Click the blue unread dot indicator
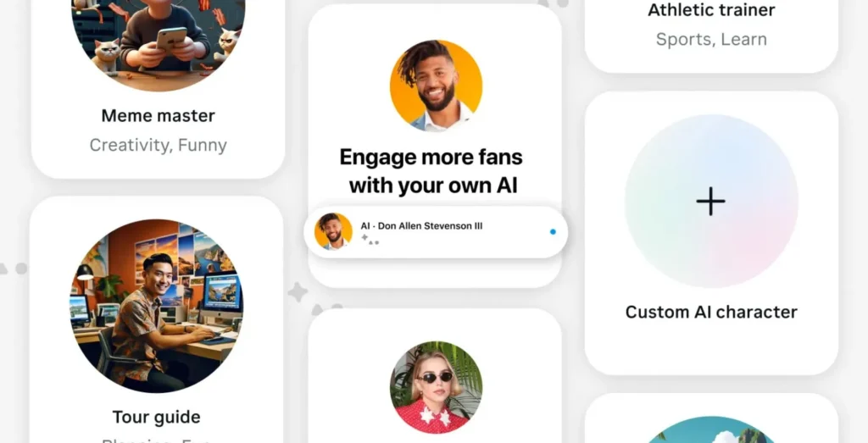868x443 pixels. coord(553,232)
